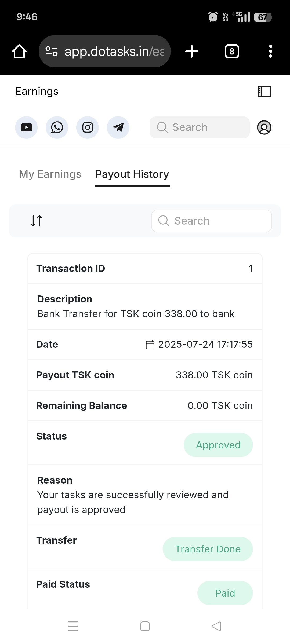Tap the Instagram icon

pos(88,127)
